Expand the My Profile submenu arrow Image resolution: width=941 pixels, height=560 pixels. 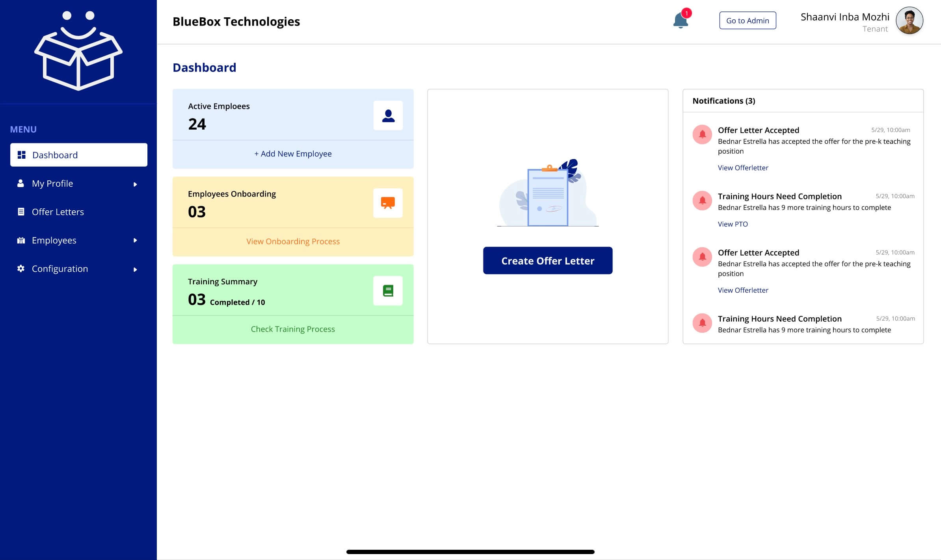tap(135, 184)
